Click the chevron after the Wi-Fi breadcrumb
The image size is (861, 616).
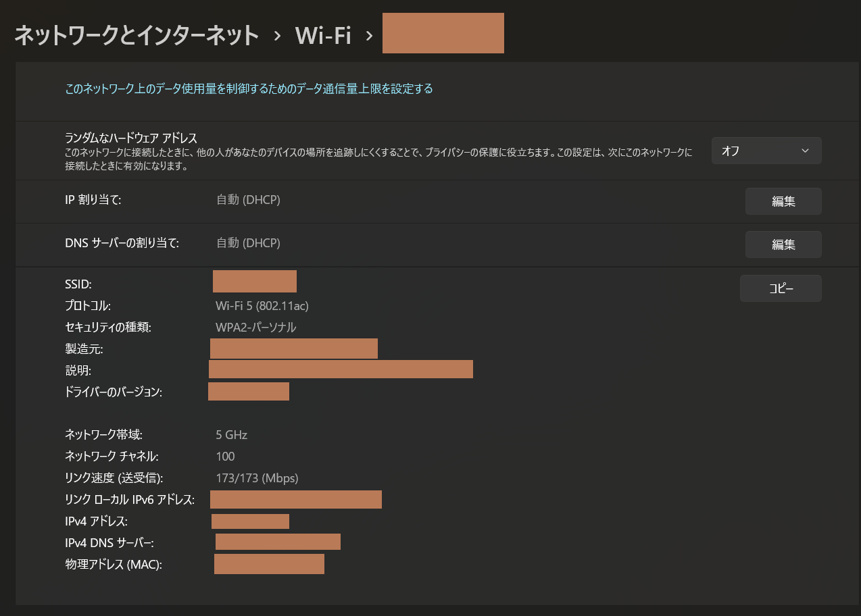pyautogui.click(x=369, y=36)
